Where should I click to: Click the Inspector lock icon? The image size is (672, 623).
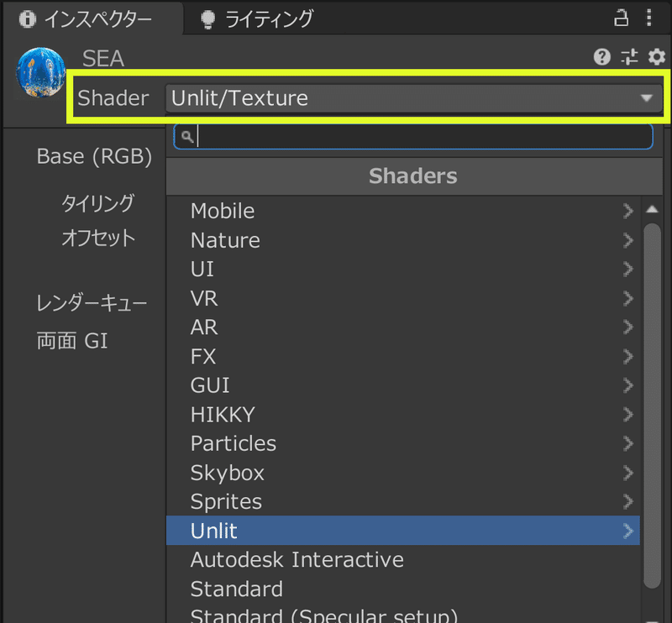(x=621, y=18)
